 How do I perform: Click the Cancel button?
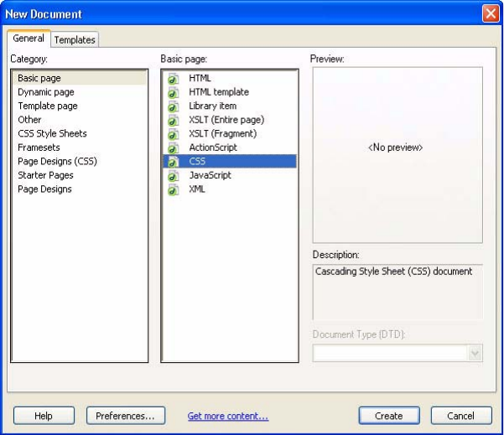pos(461,416)
